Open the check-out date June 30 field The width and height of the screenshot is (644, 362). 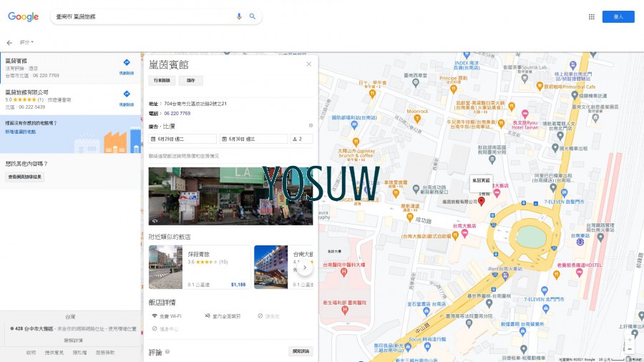point(253,139)
